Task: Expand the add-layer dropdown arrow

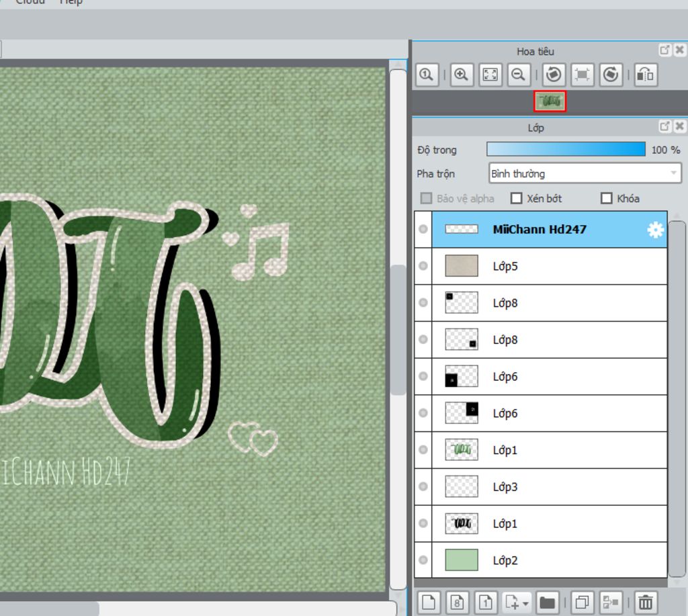Action: 525,603
